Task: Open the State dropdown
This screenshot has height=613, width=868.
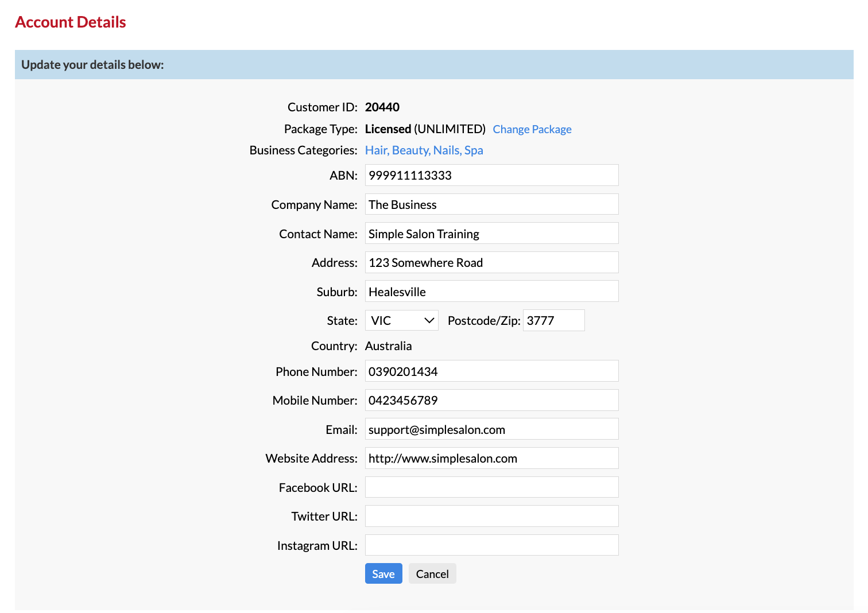Action: (401, 320)
